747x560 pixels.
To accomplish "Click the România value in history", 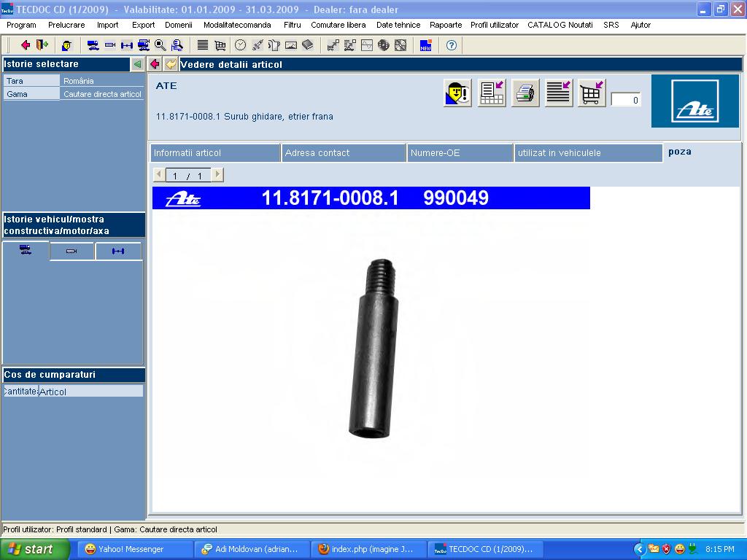I will pyautogui.click(x=79, y=81).
